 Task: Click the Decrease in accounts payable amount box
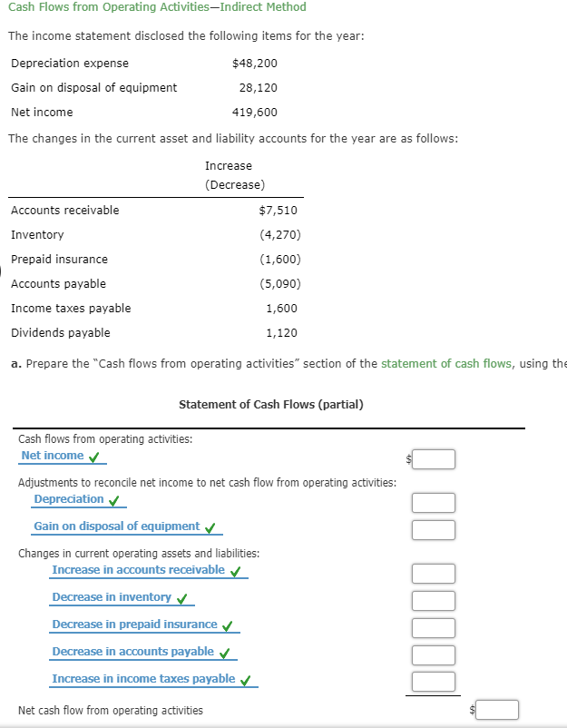[433, 654]
